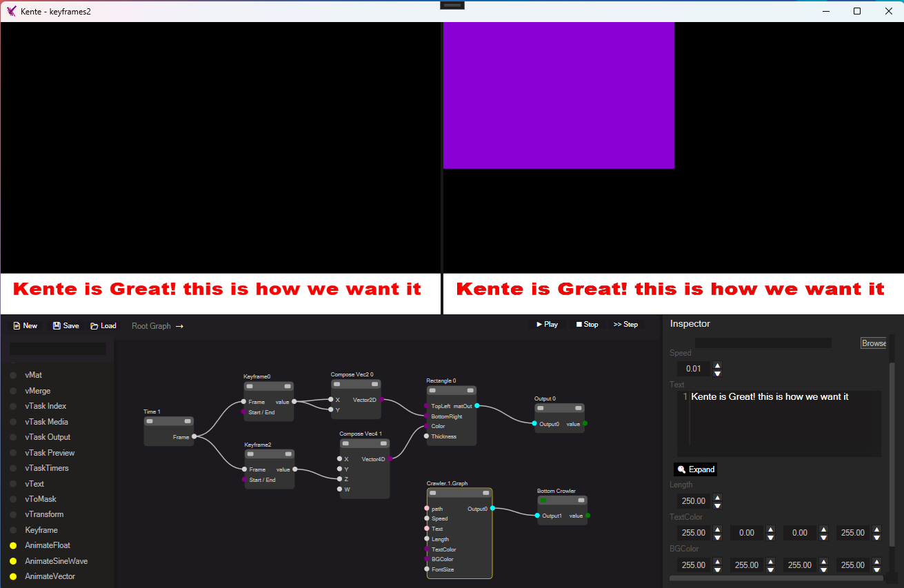This screenshot has height=588, width=904.
Task: Decrease the Length value with the down arrow
Action: click(717, 505)
